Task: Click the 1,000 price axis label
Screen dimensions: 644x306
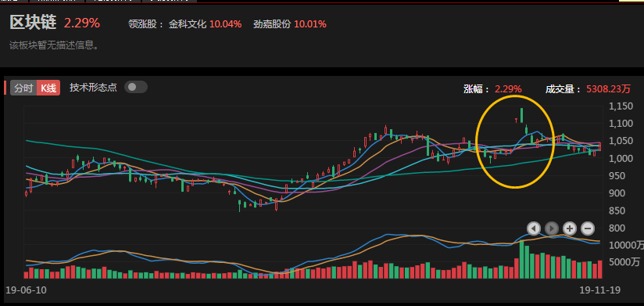Action: 621,158
